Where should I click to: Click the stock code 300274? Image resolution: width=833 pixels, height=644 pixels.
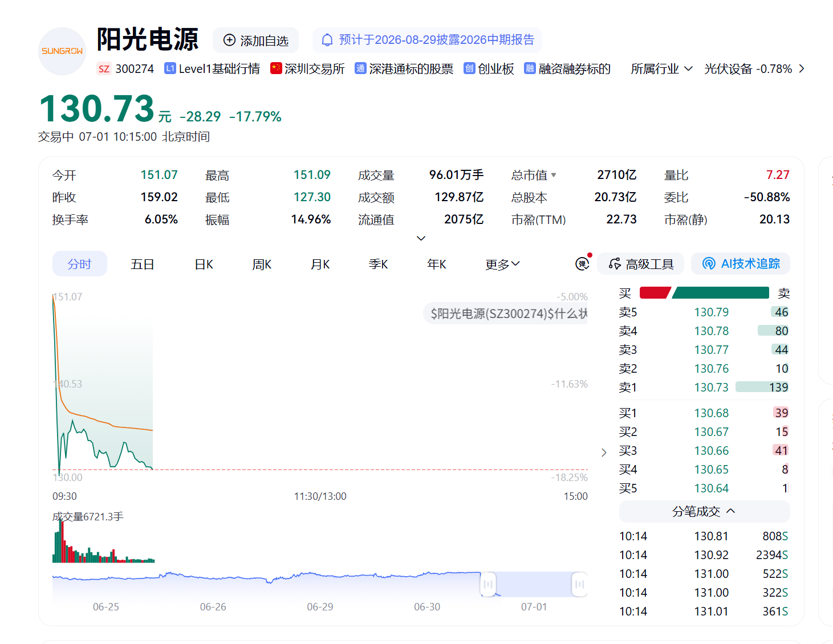click(x=135, y=69)
